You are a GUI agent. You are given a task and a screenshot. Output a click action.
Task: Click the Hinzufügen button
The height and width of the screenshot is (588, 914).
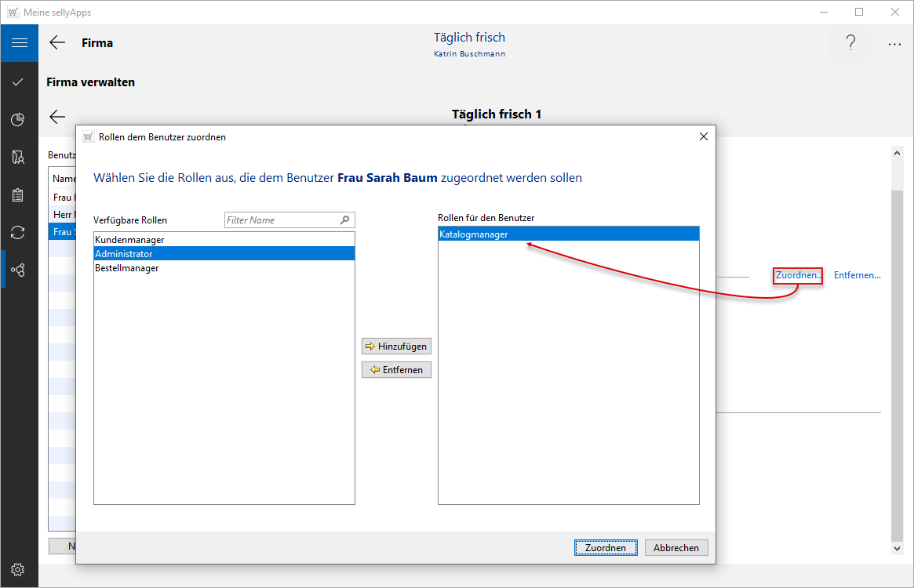396,346
